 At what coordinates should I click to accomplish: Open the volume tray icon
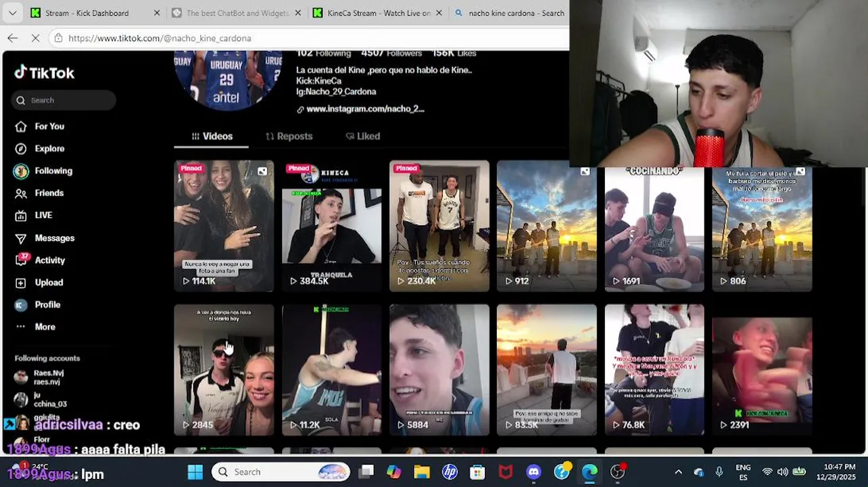click(783, 472)
